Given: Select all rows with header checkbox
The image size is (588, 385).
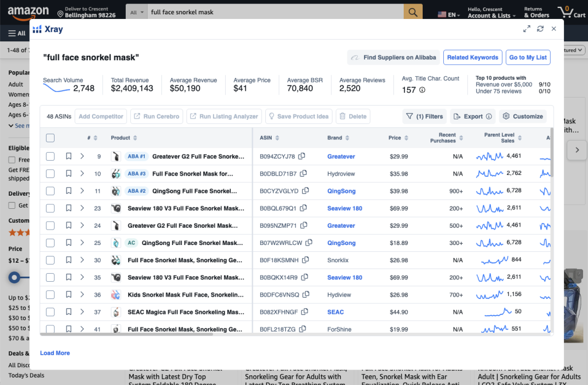Looking at the screenshot, I should (50, 138).
